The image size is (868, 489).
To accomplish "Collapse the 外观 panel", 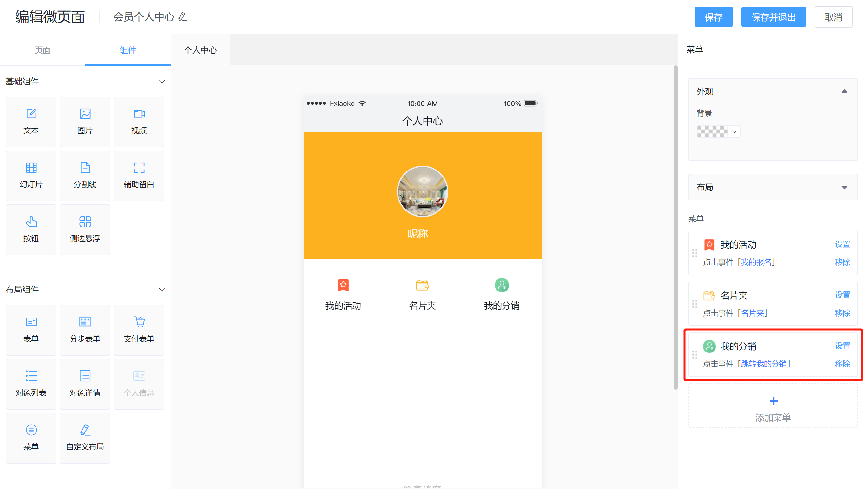I will tap(845, 91).
